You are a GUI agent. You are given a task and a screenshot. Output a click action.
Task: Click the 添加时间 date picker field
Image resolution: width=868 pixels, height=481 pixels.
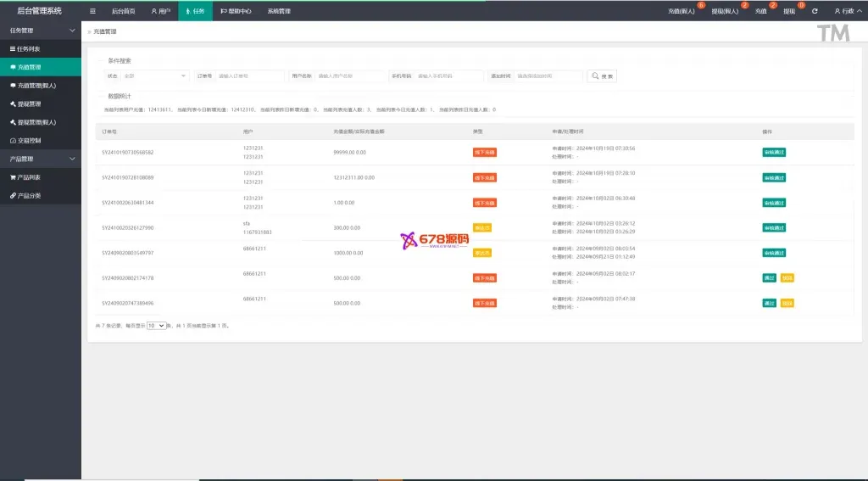(x=548, y=76)
